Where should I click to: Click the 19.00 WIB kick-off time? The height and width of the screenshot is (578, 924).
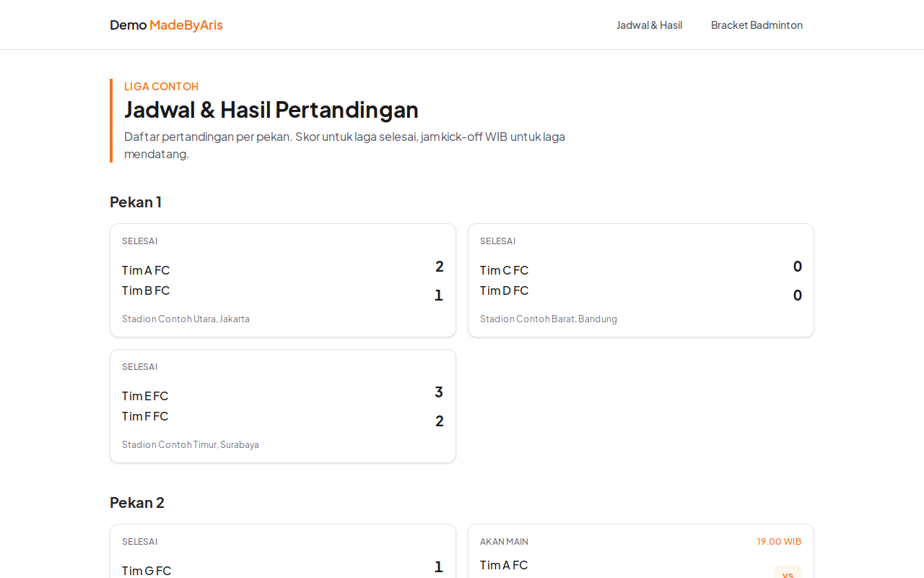[779, 541]
